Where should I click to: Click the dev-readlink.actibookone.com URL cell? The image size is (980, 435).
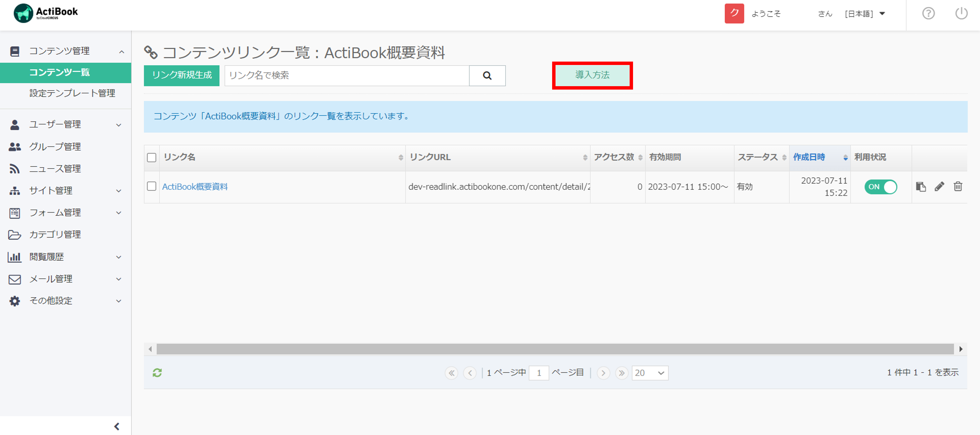click(498, 187)
